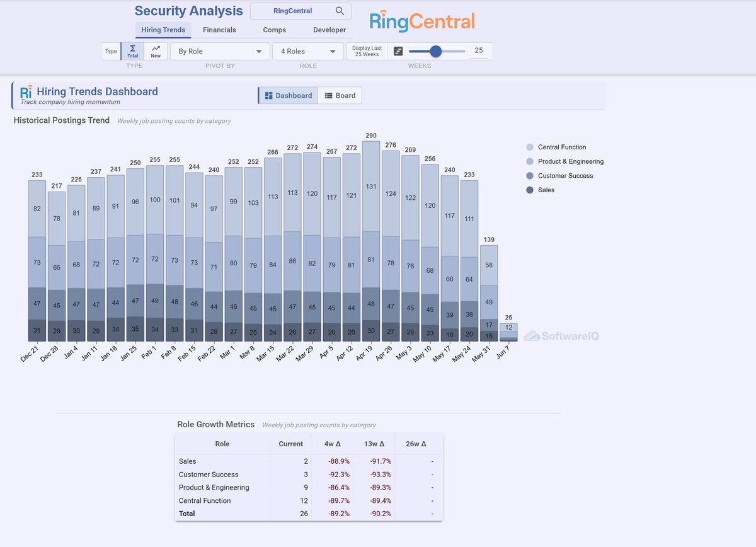Click the -93.3% value for Customer Success
The image size is (756, 547).
pyautogui.click(x=380, y=475)
